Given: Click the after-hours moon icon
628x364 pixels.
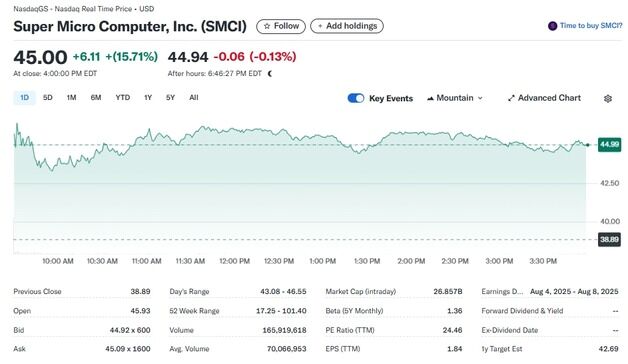Looking at the screenshot, I should point(270,74).
